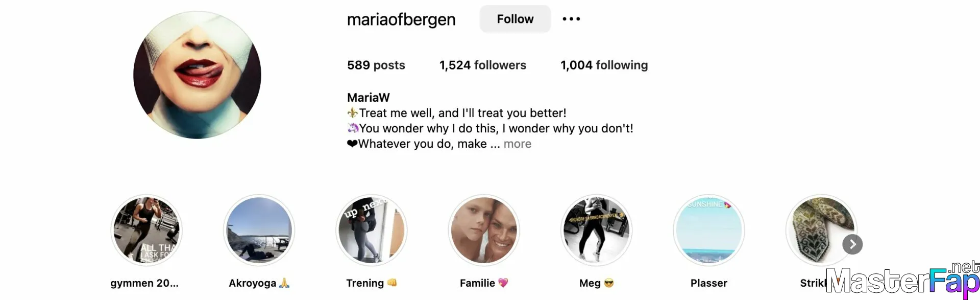Open the Trening highlight circle
Screen dimensions: 980x300
click(372, 230)
